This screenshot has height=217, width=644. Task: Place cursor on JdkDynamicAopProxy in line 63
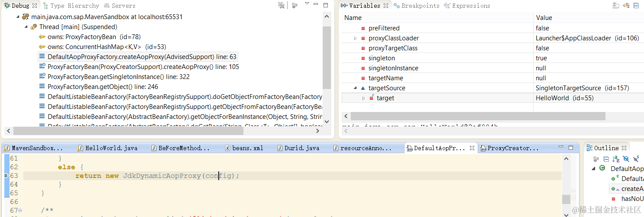click(162, 176)
